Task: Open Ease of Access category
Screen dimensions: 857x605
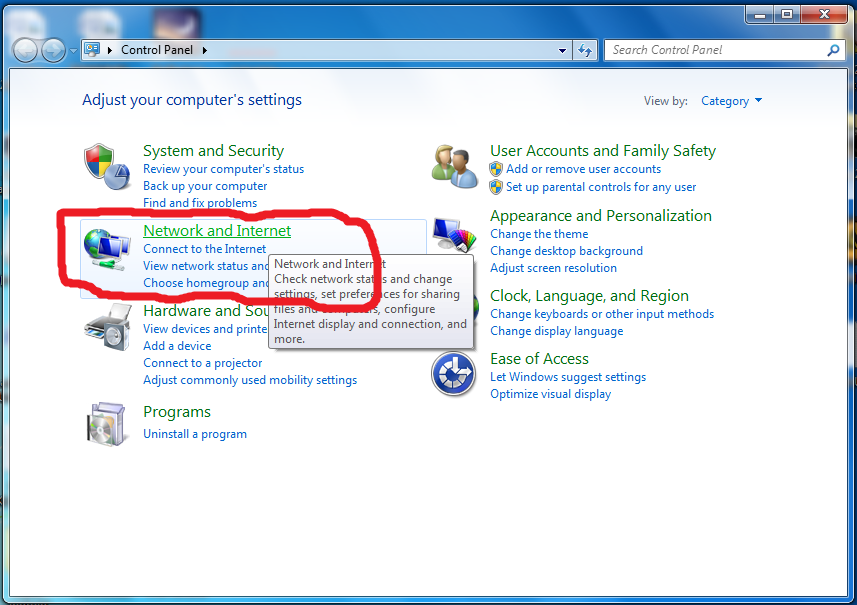Action: 539,359
